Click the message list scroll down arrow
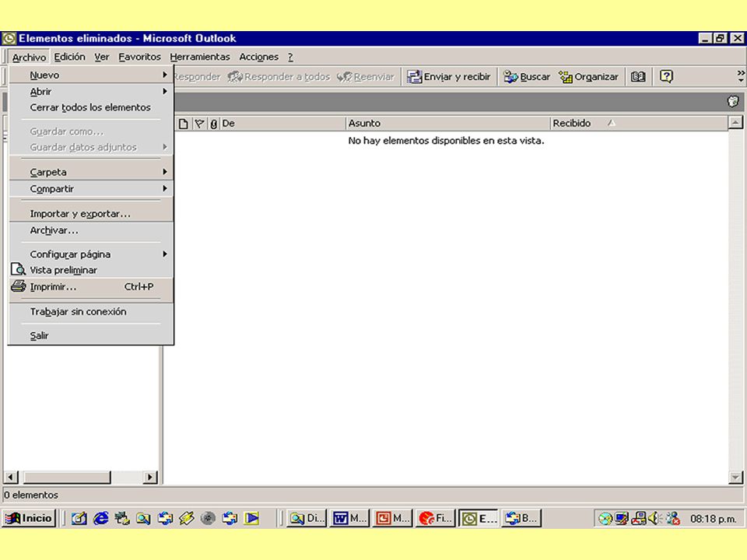Image resolution: width=747 pixels, height=560 pixels. click(x=735, y=477)
